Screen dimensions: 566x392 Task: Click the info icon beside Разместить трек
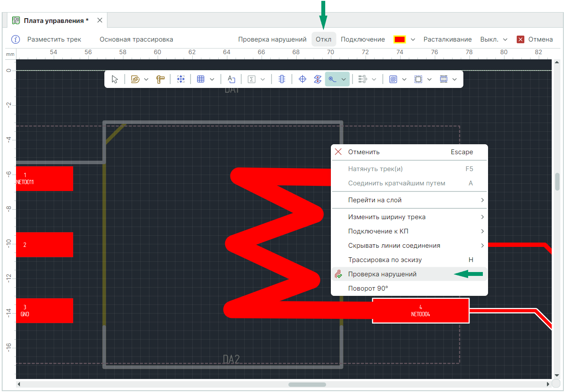coord(16,39)
